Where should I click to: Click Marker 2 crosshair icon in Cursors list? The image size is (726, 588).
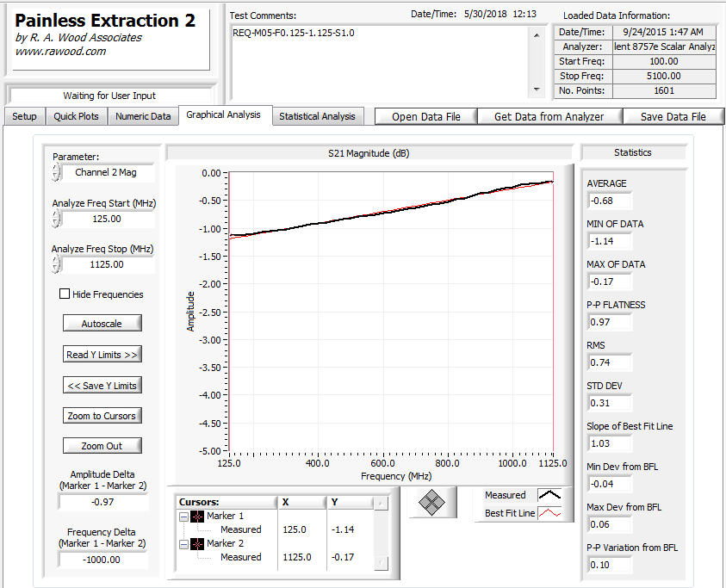point(198,544)
